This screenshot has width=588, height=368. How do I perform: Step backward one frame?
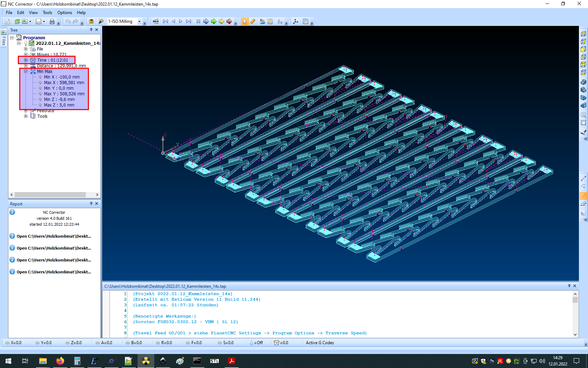(x=173, y=21)
